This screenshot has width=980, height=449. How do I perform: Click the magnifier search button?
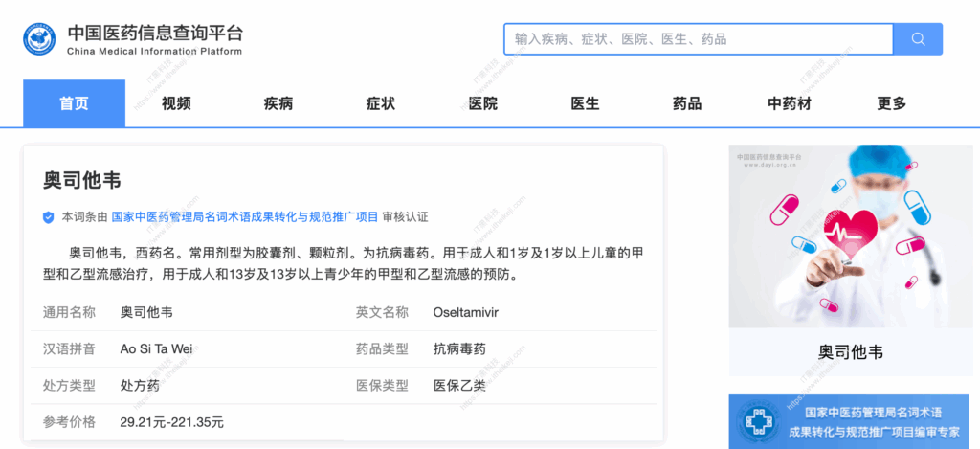click(918, 38)
